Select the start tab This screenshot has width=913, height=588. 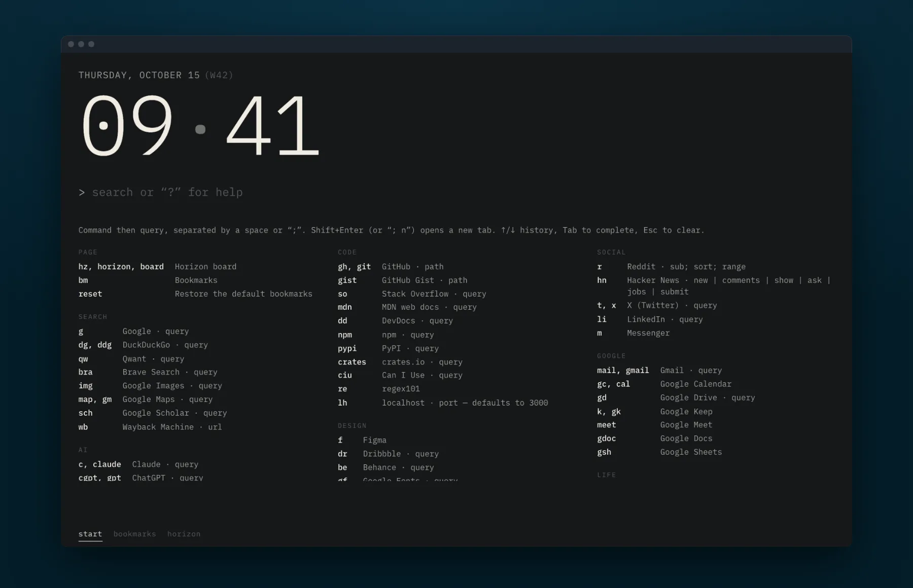pos(90,534)
